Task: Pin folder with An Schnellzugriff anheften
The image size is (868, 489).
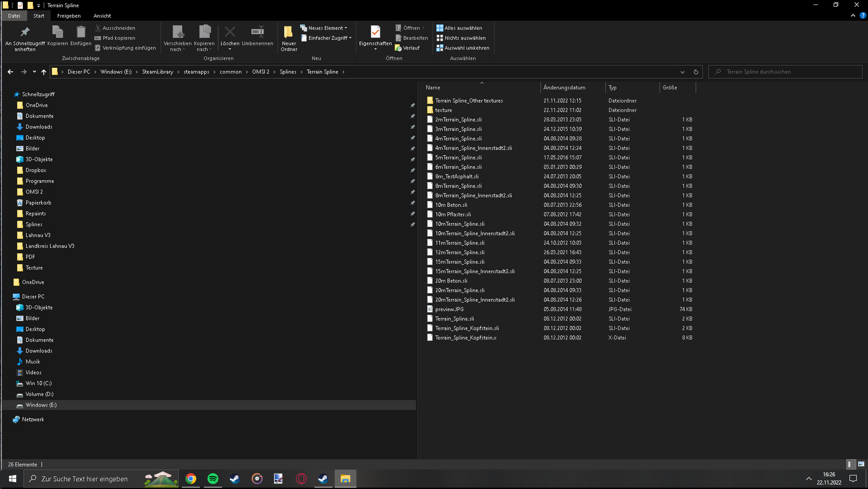Action: point(25,32)
